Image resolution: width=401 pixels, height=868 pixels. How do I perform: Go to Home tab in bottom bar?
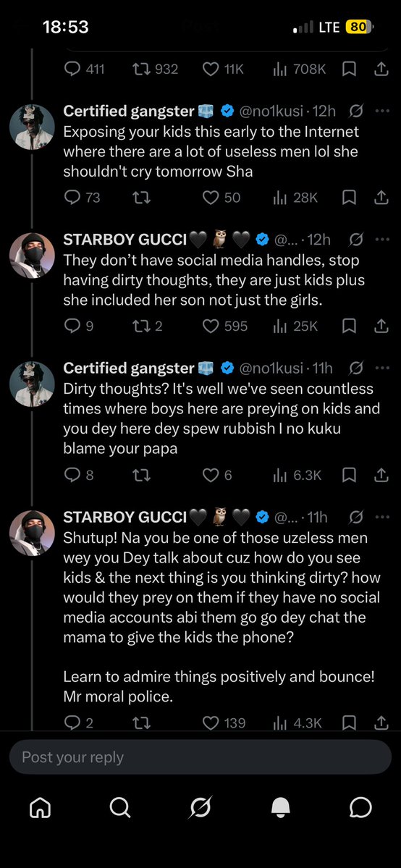[40, 809]
